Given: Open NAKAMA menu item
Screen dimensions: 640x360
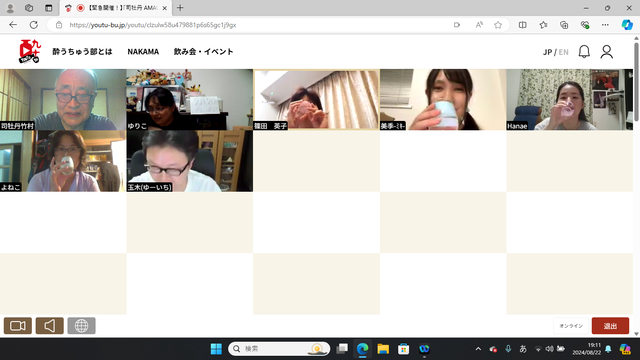Looking at the screenshot, I should tap(143, 52).
